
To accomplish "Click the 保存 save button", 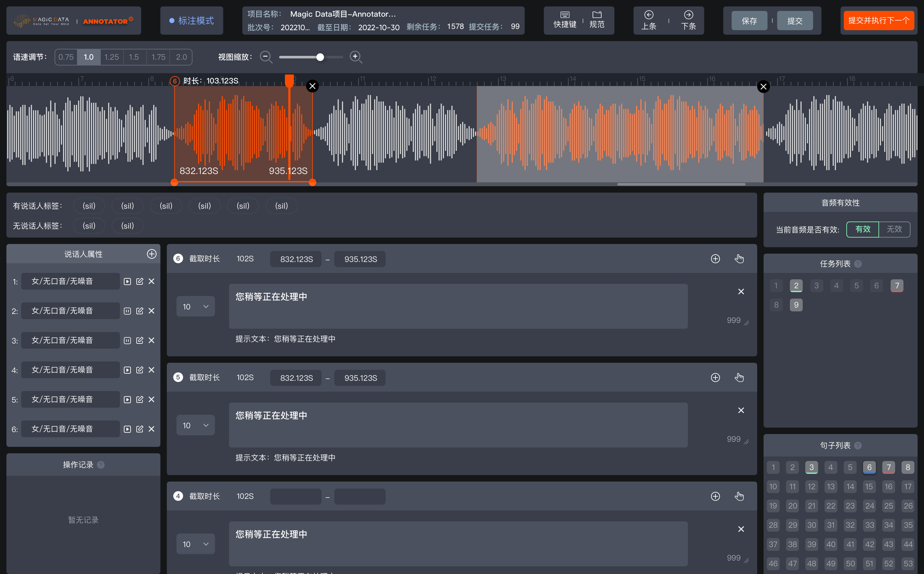I will [x=749, y=21].
